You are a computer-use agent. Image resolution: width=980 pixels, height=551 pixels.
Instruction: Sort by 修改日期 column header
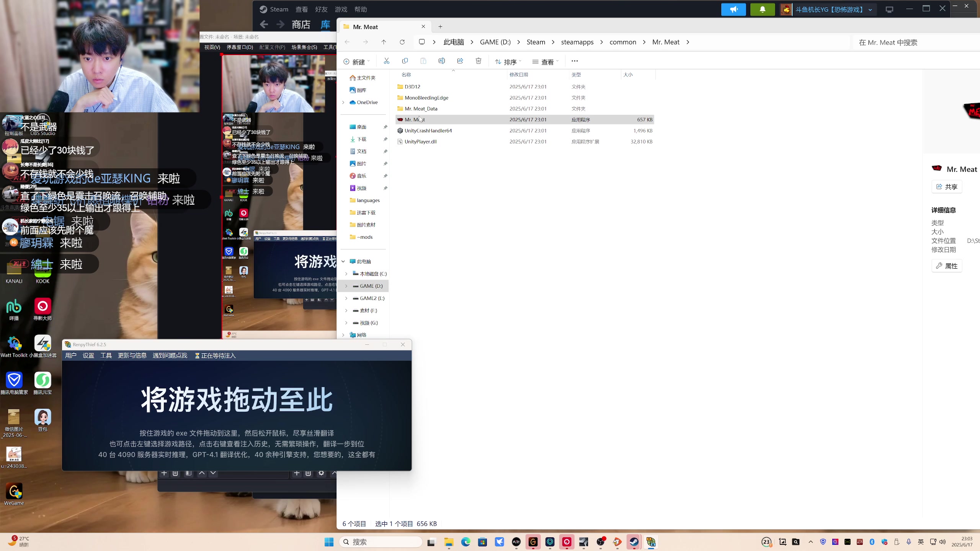click(x=518, y=75)
